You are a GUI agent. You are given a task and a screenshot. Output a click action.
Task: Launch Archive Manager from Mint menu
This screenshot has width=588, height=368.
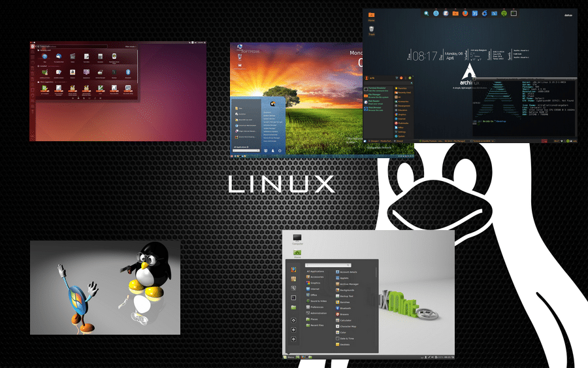(348, 284)
